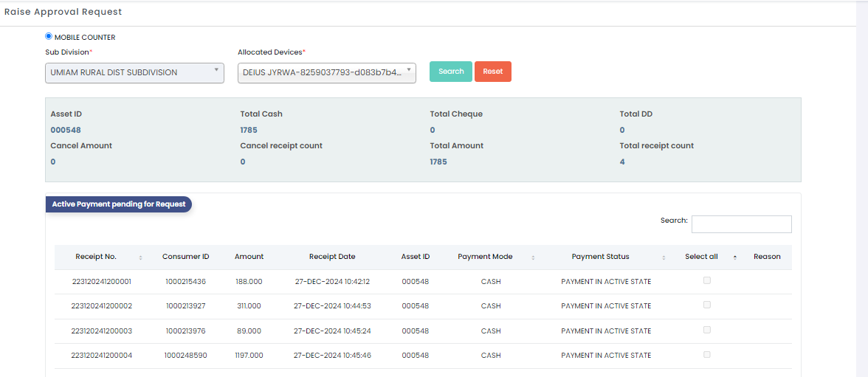Click receipt number 223120241200002
Image resolution: width=868 pixels, height=377 pixels.
click(102, 306)
